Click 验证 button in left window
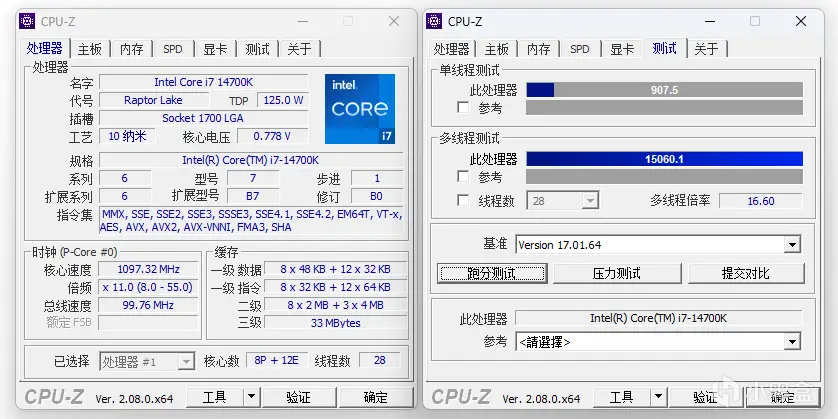This screenshot has width=838, height=419. coord(298,397)
